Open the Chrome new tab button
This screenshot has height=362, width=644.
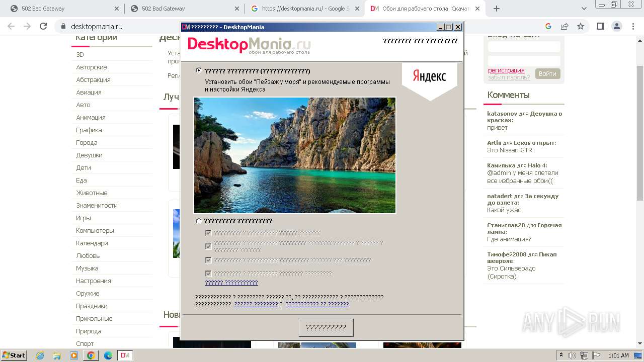[497, 9]
